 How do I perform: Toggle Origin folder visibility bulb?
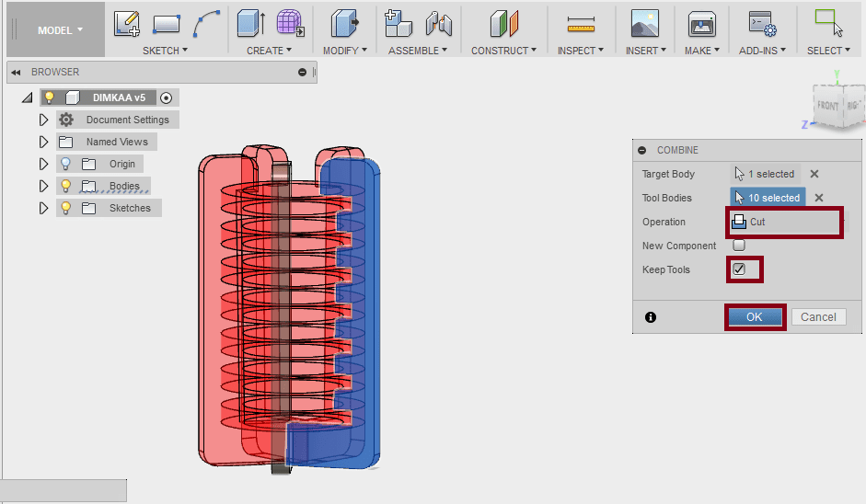[65, 164]
